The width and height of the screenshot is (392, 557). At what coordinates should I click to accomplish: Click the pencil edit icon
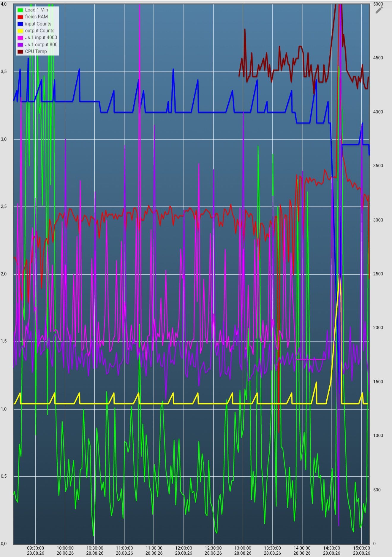379,10
